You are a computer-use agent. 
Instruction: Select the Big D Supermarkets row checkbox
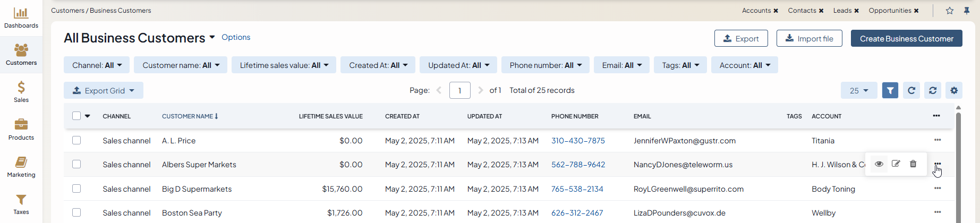click(x=76, y=188)
